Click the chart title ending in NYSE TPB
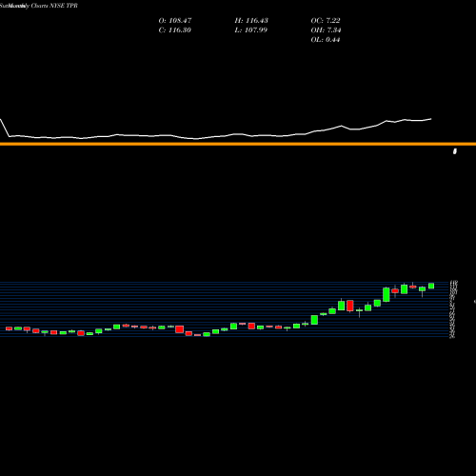Viewport: 476px width, 476px height. click(39, 6)
